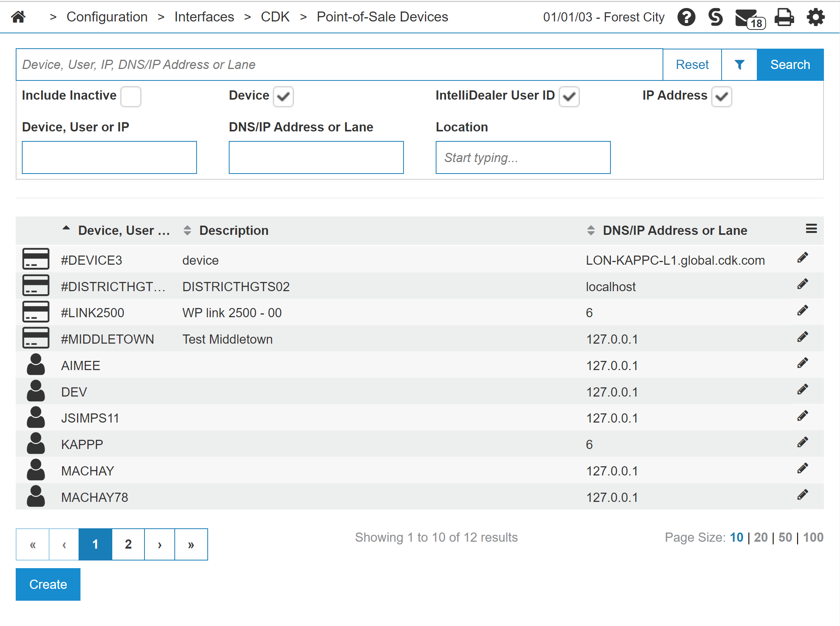
Task: Go to results page 2
Action: click(128, 544)
